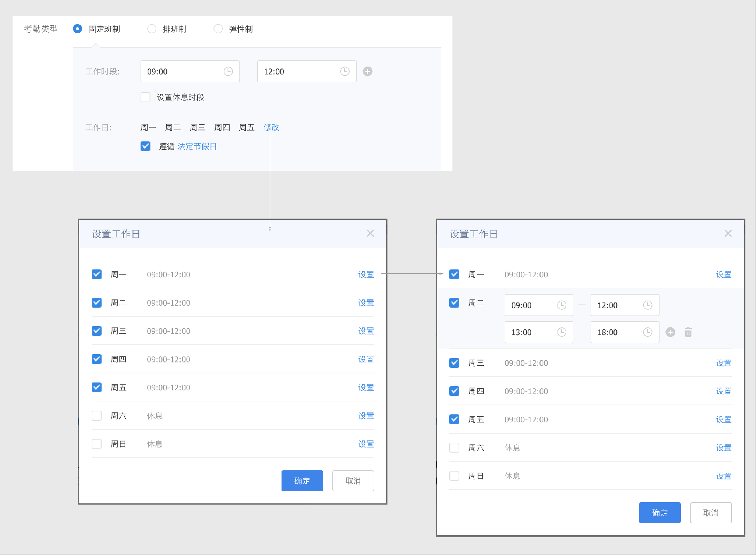Uncheck 周四 in left dialog
Screen dimensions: 756x555
97,359
